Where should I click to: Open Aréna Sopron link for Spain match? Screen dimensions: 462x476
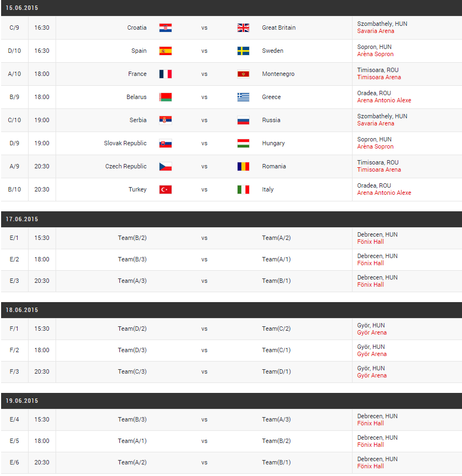375,54
